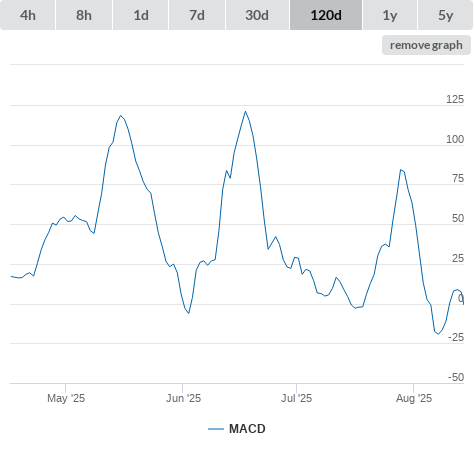Choose the 30d time range tab
The image size is (474, 455).
[x=257, y=15]
